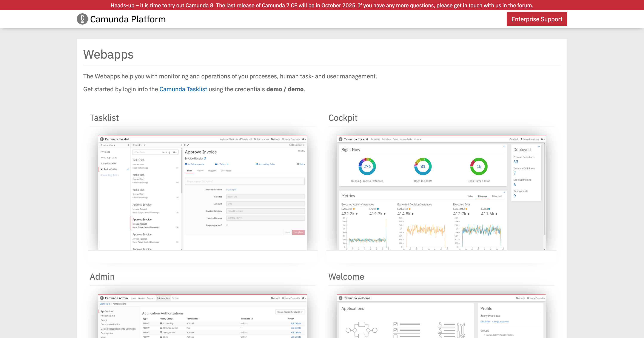This screenshot has width=644, height=338.
Task: Click the maximize task view arrows icon
Action: point(188,145)
